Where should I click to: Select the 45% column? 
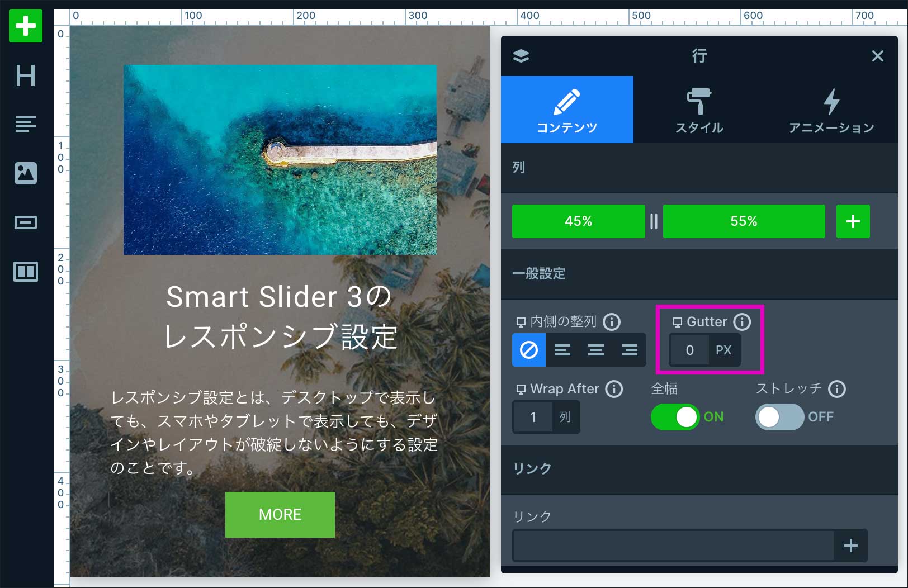pyautogui.click(x=578, y=221)
